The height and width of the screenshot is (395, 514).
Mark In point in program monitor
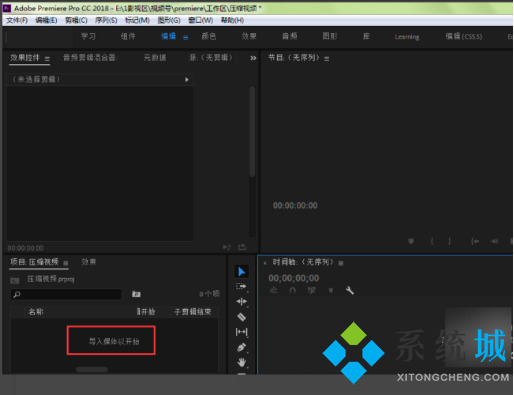coord(432,241)
